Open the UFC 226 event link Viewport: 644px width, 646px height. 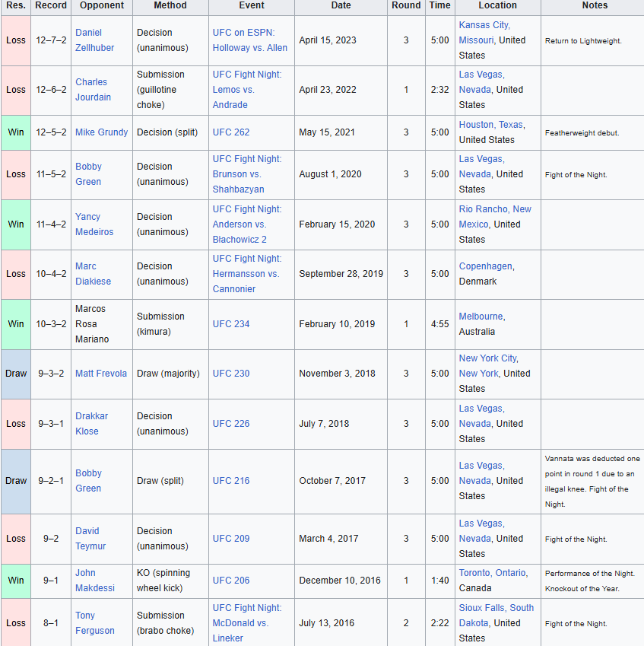click(231, 424)
